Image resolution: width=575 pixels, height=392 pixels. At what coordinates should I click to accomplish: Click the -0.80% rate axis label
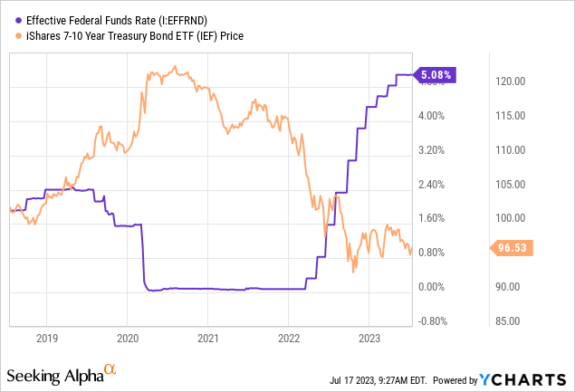tap(430, 320)
